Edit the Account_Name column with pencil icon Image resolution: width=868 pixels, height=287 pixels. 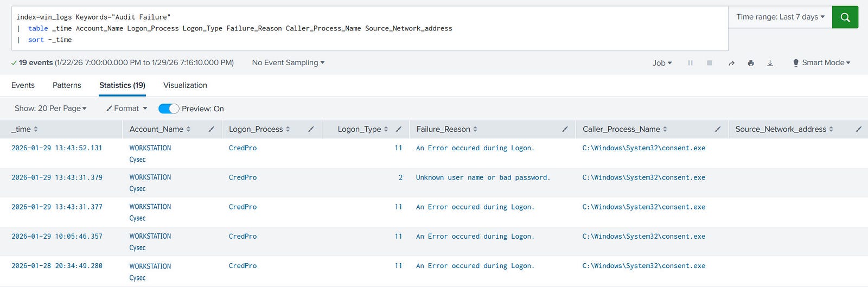pyautogui.click(x=212, y=129)
